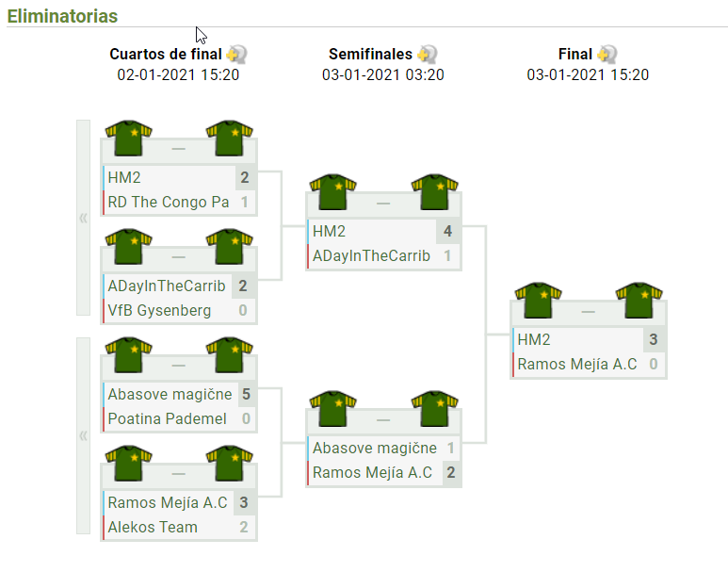This screenshot has width=728, height=572.
Task: Open Alekos Team link
Action: [x=153, y=527]
